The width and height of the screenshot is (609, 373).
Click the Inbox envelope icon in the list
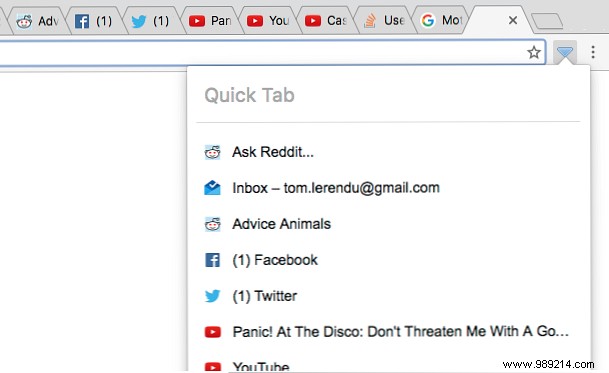pos(212,188)
